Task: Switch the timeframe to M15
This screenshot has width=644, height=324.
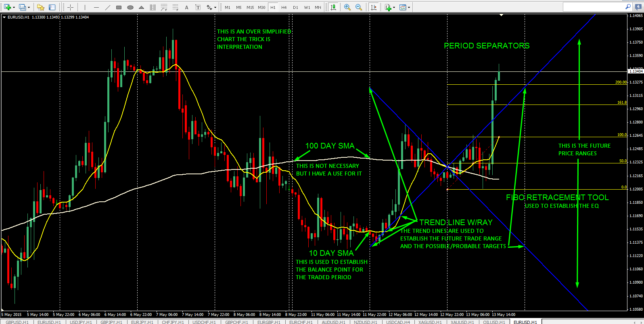Action: (x=250, y=7)
